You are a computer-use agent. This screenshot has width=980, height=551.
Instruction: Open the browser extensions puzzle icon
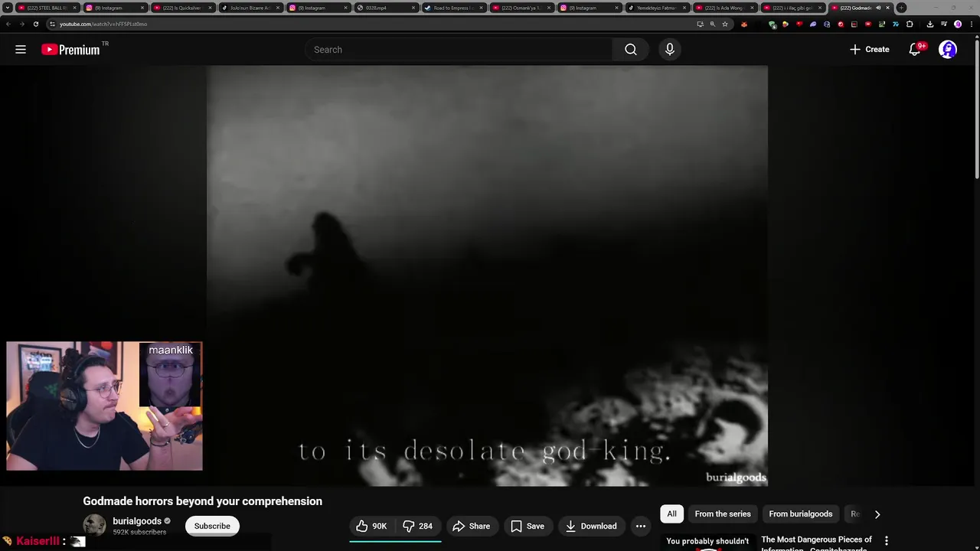[x=910, y=24]
